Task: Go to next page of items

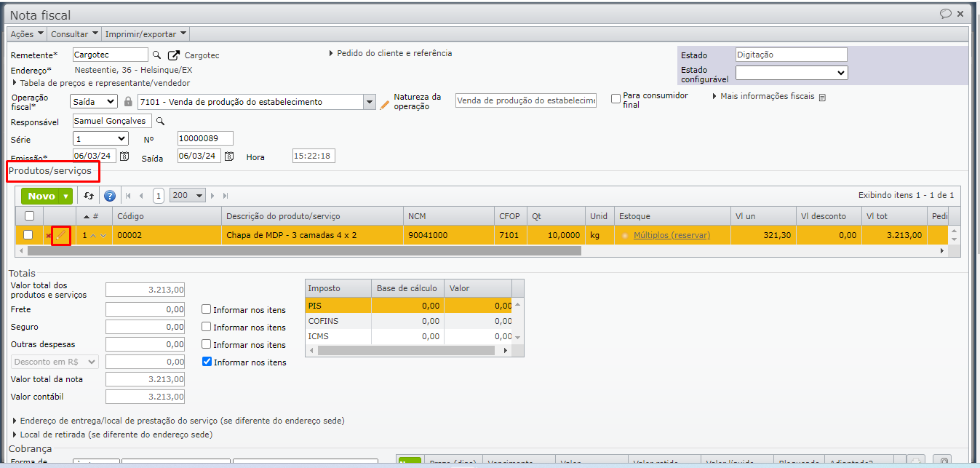Action: coord(212,196)
